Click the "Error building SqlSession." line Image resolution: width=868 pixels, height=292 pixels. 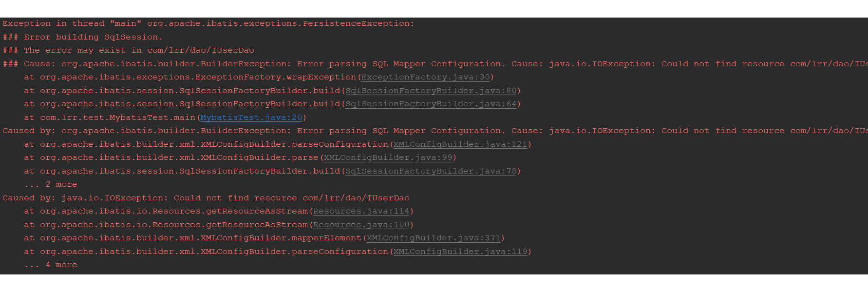83,37
